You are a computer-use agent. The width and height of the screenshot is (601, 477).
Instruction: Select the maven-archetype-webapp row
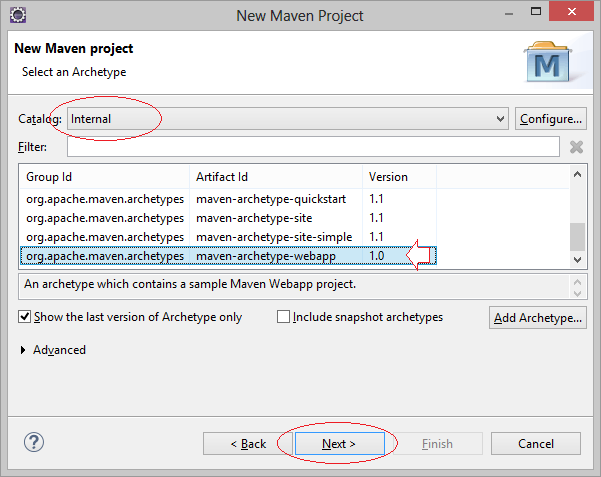coord(228,256)
